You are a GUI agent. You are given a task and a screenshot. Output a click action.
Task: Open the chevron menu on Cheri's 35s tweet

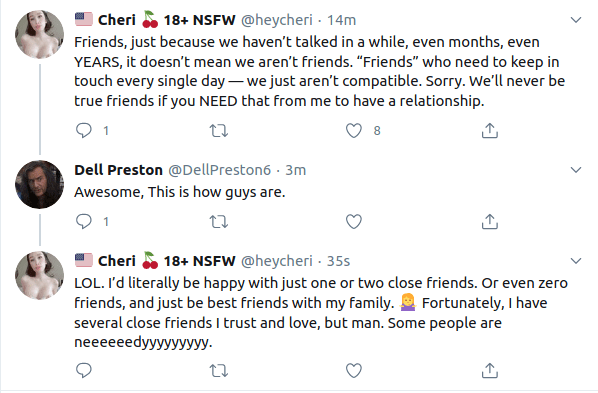click(575, 261)
